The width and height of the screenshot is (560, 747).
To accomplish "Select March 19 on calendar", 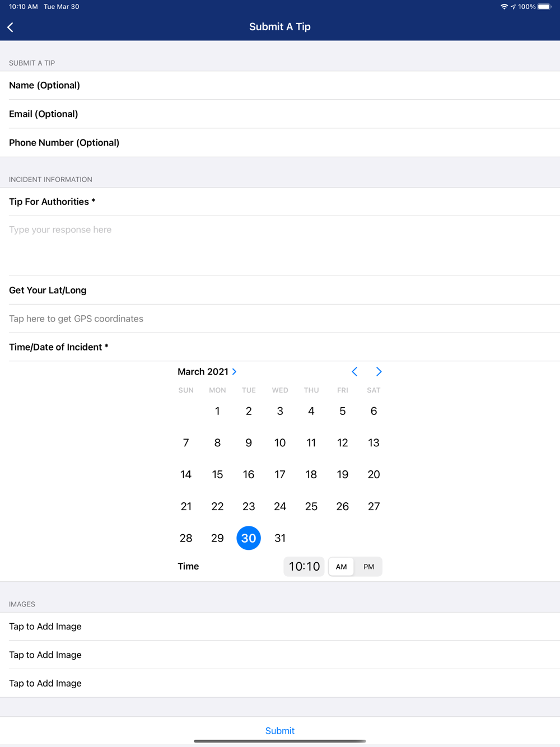I will coord(343,474).
